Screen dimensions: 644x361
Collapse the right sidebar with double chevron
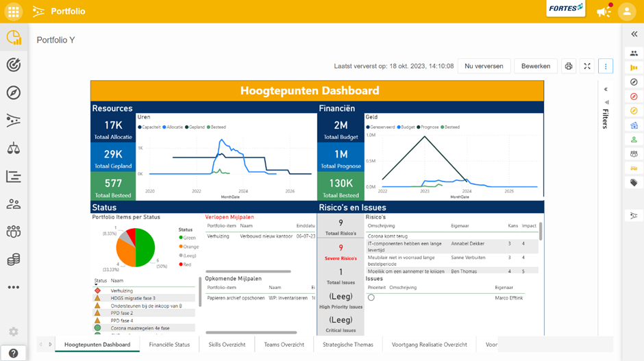[x=634, y=34]
